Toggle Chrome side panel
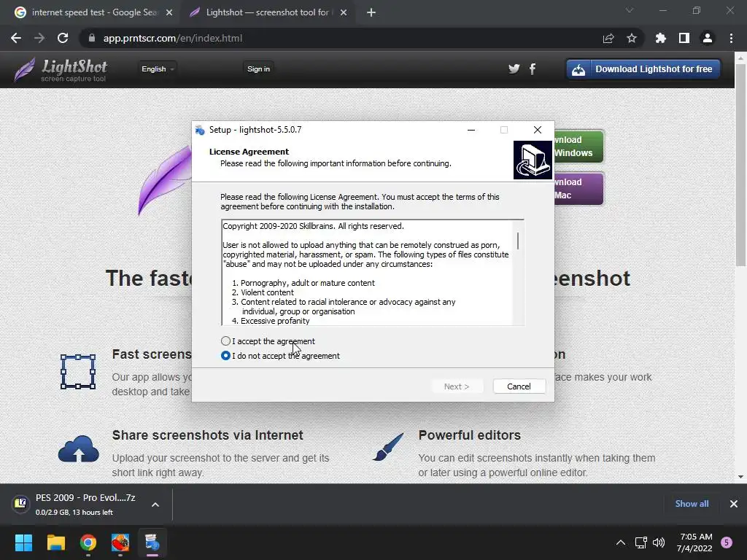This screenshot has height=560, width=747. click(x=684, y=38)
